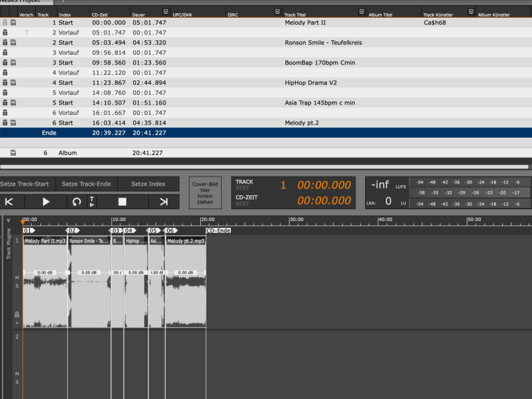The image size is (532, 399).
Task: Click save icon on the 4 Start row
Action: pos(13,82)
